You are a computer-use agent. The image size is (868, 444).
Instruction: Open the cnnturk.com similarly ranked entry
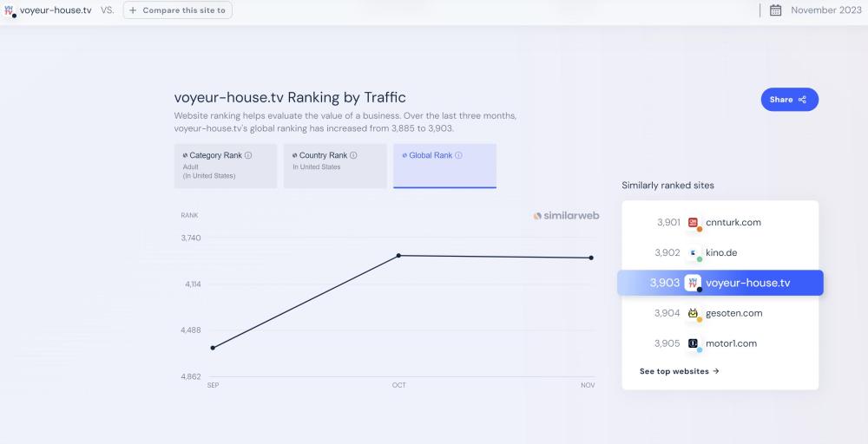coord(733,223)
